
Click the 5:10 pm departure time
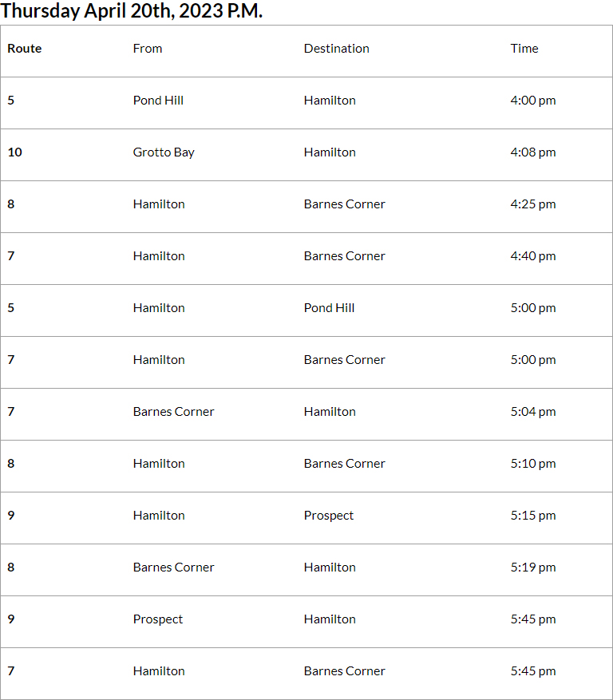[533, 464]
